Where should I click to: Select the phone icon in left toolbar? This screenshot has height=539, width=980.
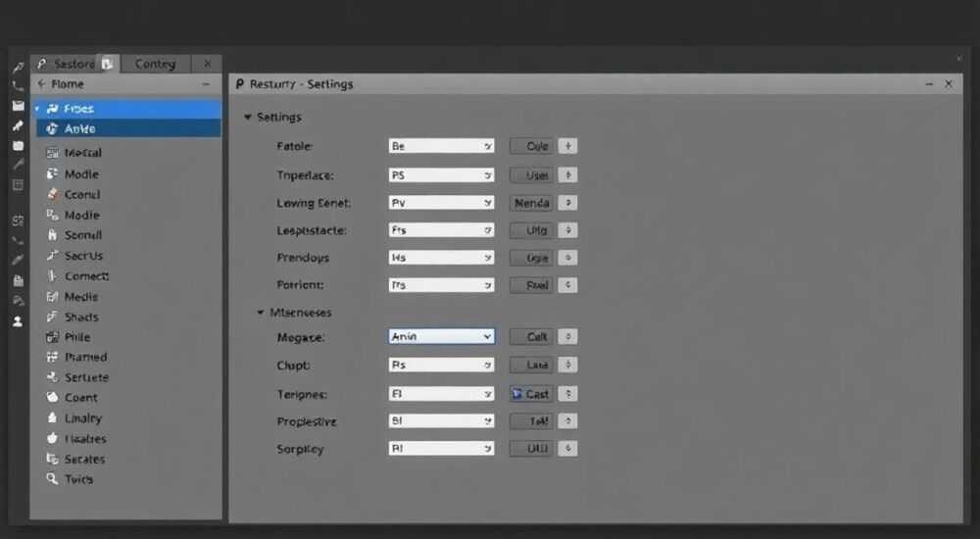click(18, 86)
